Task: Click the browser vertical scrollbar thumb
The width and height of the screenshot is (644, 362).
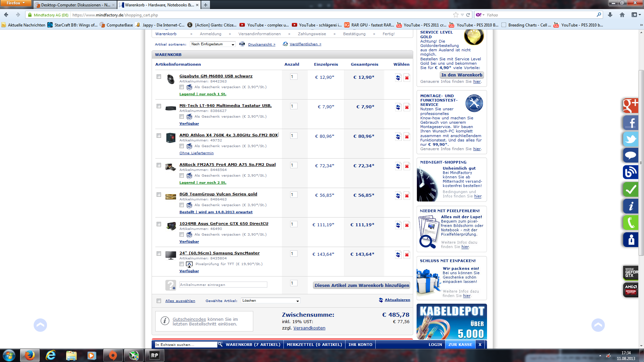Action: tap(641, 163)
